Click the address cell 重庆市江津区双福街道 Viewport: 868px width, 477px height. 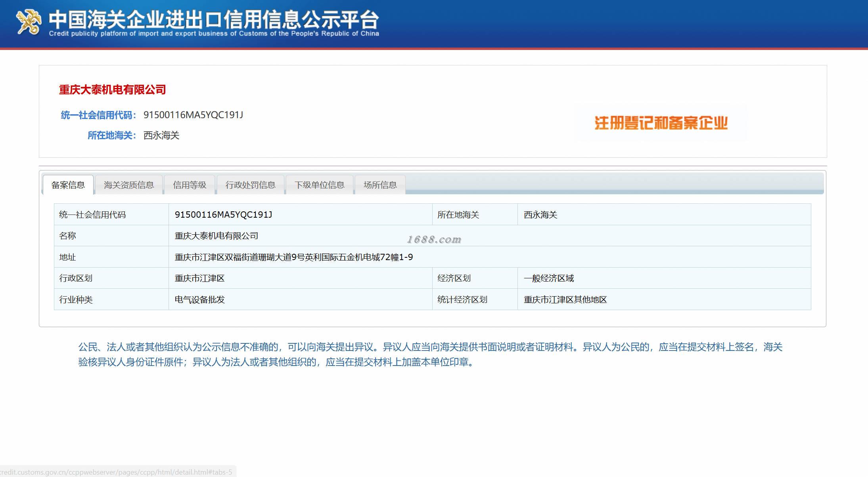[x=293, y=257]
